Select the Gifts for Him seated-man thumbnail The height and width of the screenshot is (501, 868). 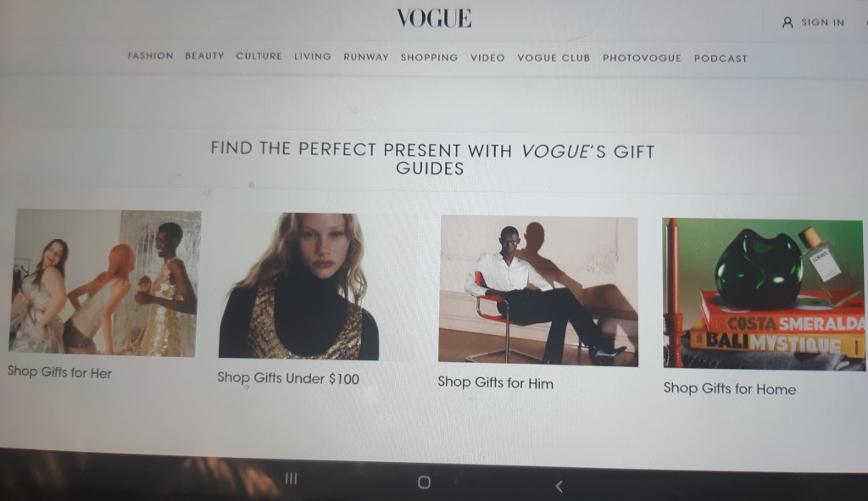pyautogui.click(x=538, y=291)
